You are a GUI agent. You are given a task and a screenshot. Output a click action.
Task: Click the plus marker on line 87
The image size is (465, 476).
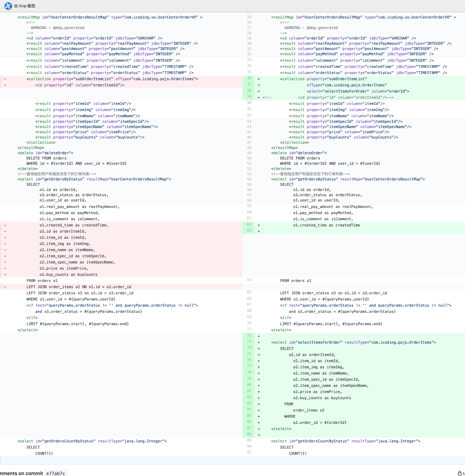click(x=259, y=429)
